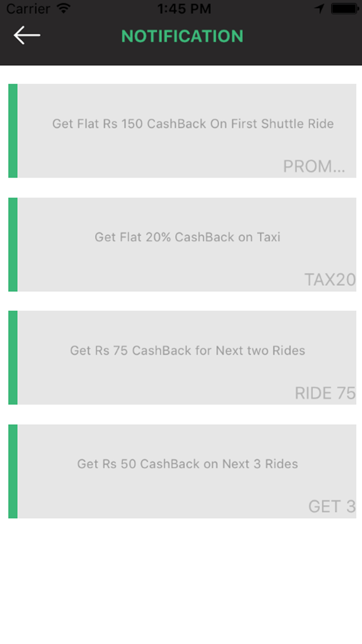
Task: Tap green bar of the Rs 75 card
Action: pos(13,357)
